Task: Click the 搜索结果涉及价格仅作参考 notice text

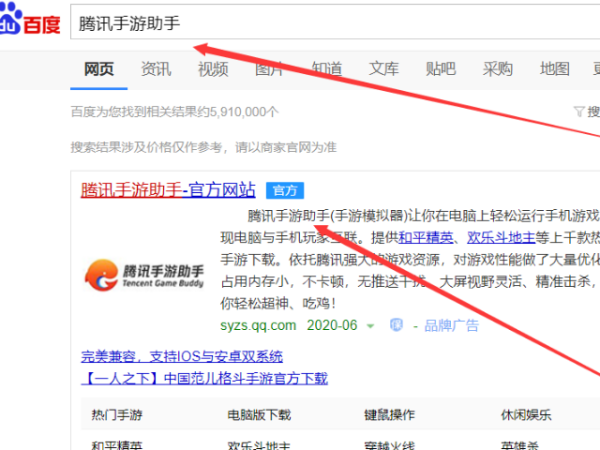Action: coord(204,147)
